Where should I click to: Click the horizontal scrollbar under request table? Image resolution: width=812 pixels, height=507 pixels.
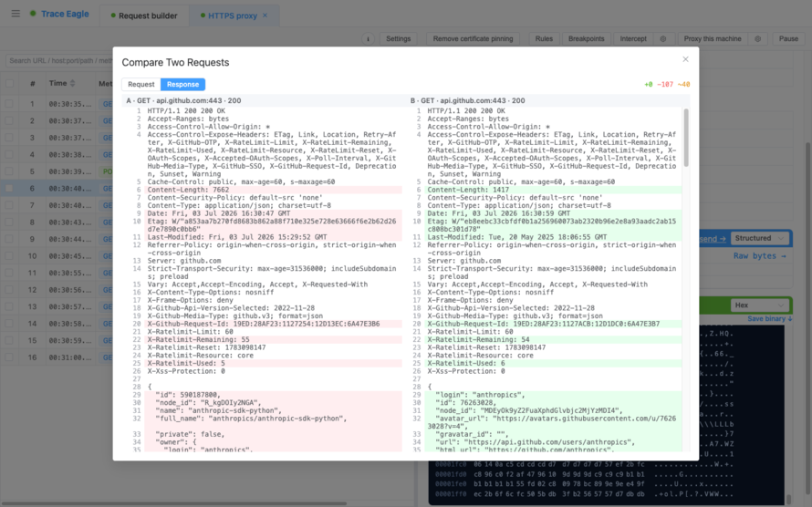click(x=173, y=502)
